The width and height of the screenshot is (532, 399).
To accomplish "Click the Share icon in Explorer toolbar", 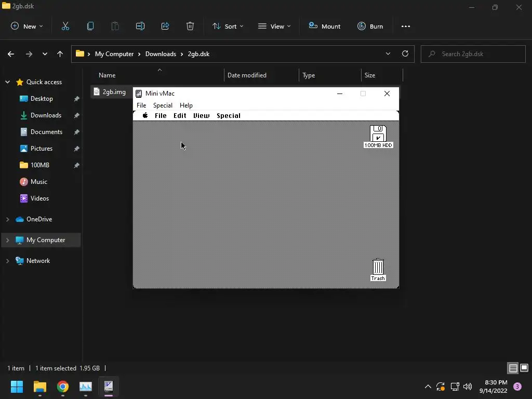I will 165,26.
